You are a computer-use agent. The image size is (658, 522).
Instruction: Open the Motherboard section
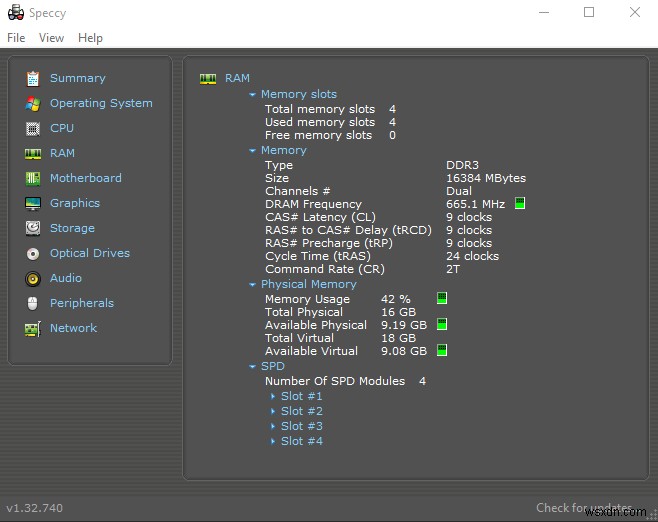pyautogui.click(x=86, y=178)
